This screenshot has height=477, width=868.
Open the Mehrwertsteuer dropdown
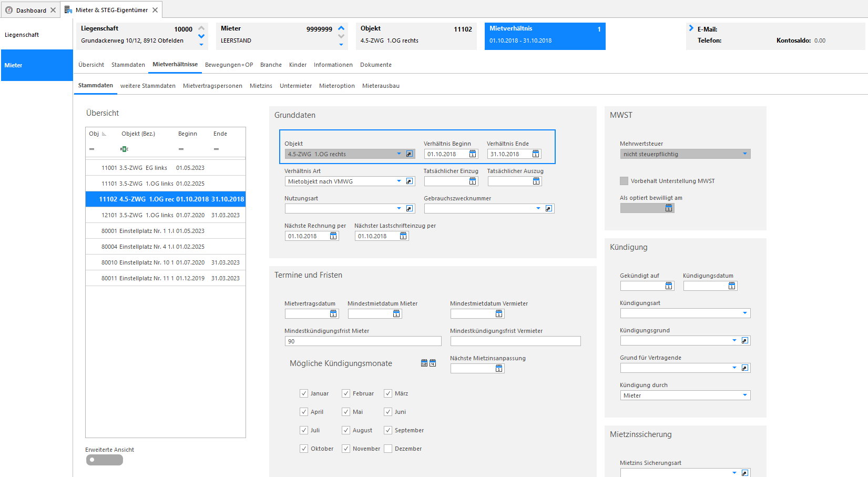[x=745, y=154]
